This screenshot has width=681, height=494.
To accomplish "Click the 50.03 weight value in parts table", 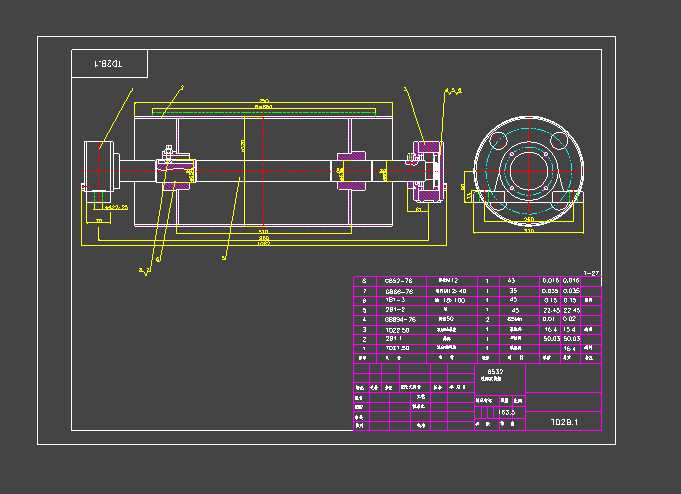I will click(x=550, y=338).
